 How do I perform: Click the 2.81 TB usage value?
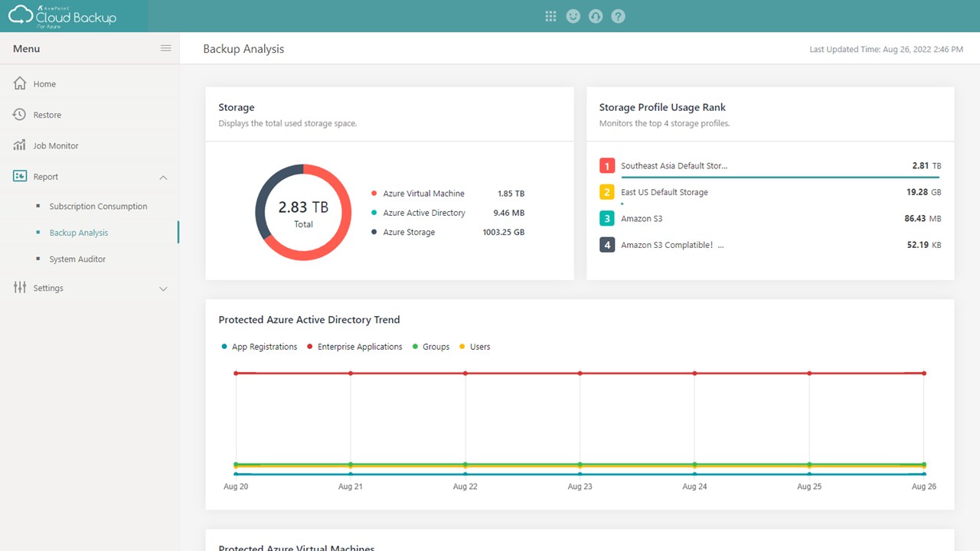(x=926, y=165)
